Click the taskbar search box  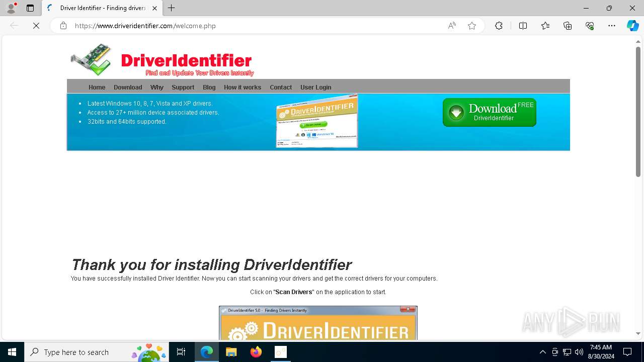(x=97, y=352)
